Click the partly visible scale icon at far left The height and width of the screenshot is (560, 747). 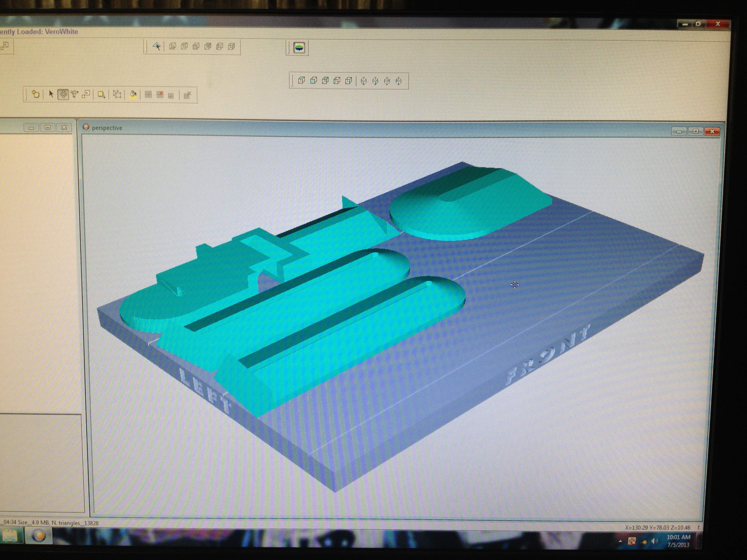(5, 46)
